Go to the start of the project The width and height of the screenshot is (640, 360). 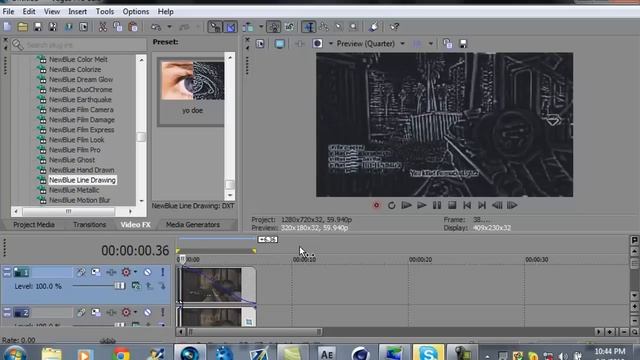[467, 205]
